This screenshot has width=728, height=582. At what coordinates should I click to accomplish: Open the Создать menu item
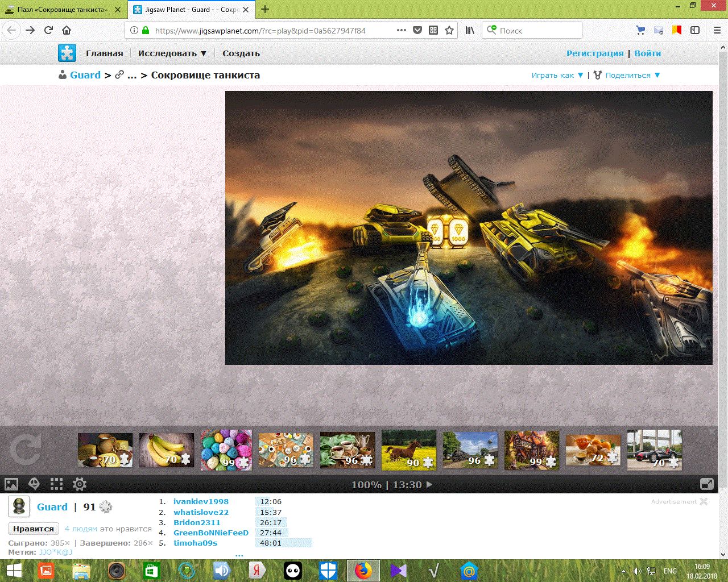(x=241, y=53)
